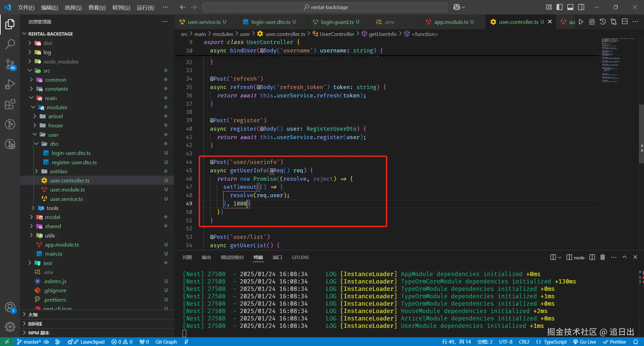Screen dimensions: 644x346
Task: Kill terminal with the trash icon
Action: pyautogui.click(x=602, y=257)
